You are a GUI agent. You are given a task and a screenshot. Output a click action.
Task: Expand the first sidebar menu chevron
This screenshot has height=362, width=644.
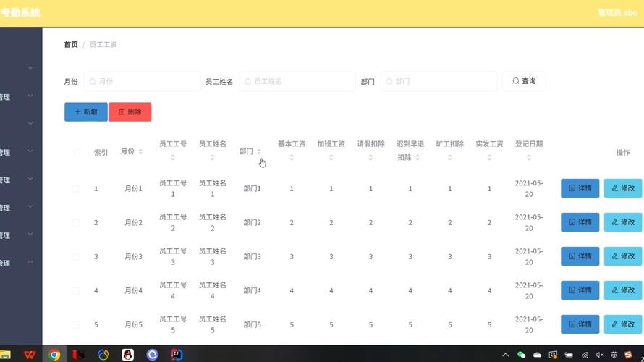[30, 68]
